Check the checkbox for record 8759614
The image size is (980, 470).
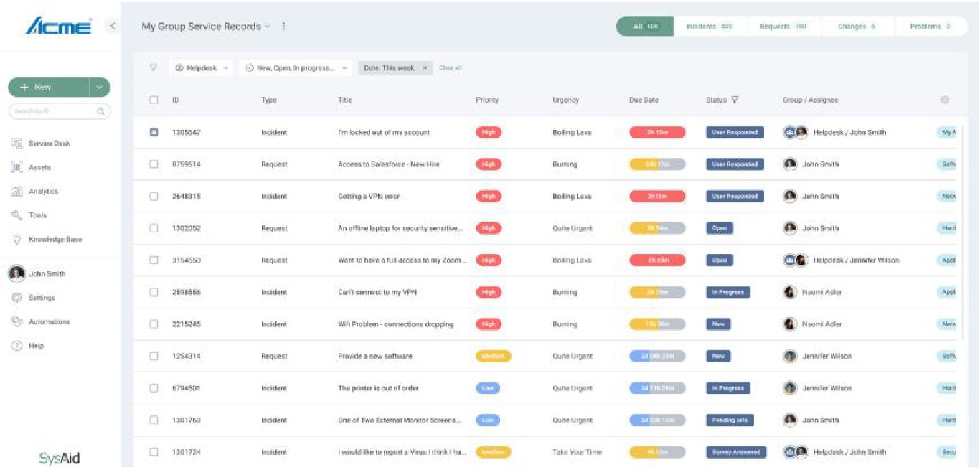coord(154,164)
